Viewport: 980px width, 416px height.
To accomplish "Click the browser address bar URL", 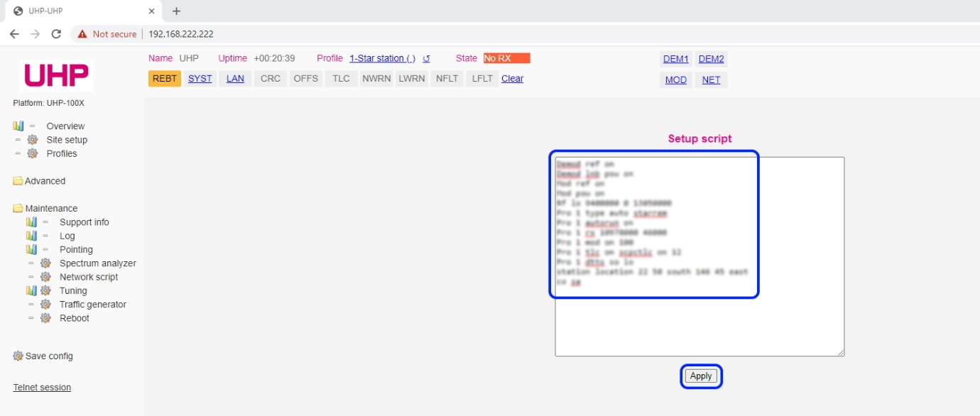I will click(x=181, y=34).
